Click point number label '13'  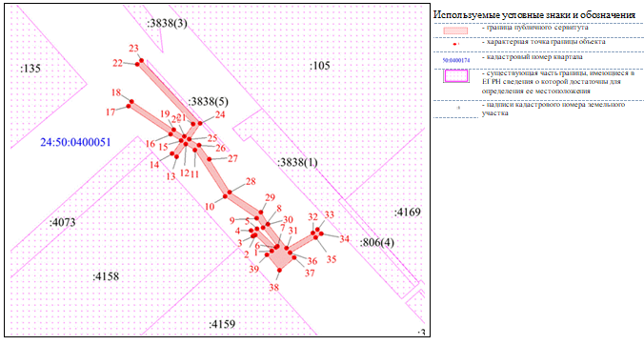click(171, 176)
